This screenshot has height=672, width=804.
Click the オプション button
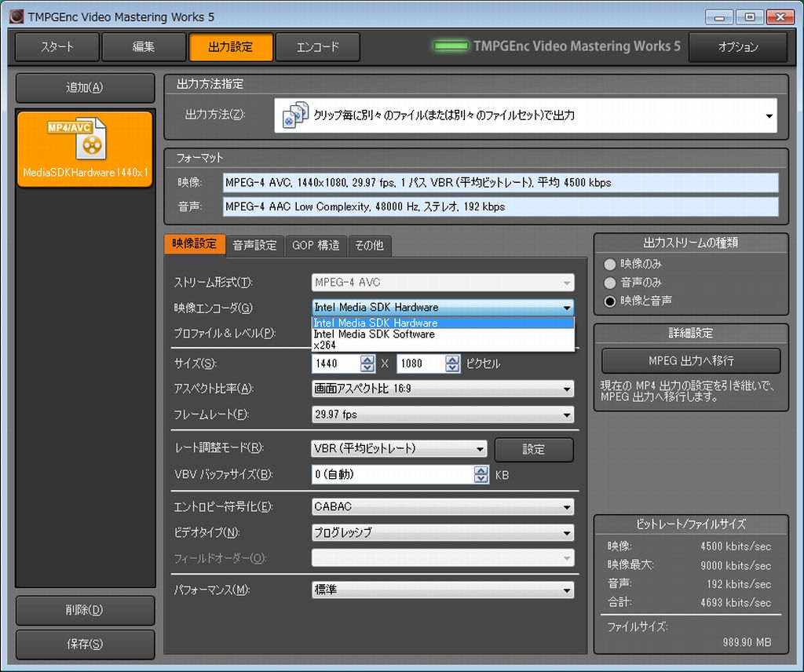pyautogui.click(x=738, y=47)
